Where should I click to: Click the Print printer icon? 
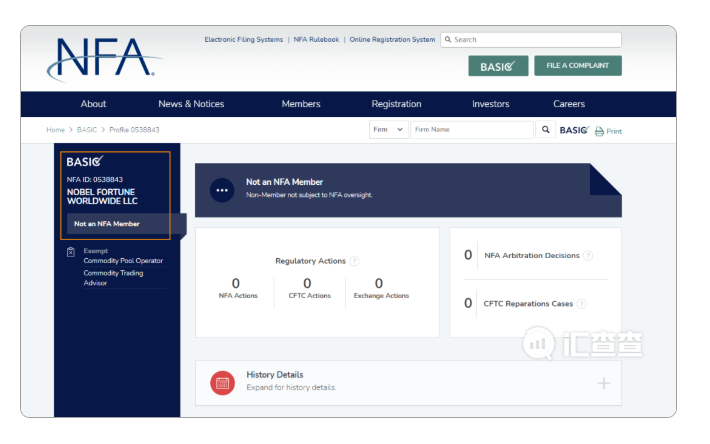point(599,131)
